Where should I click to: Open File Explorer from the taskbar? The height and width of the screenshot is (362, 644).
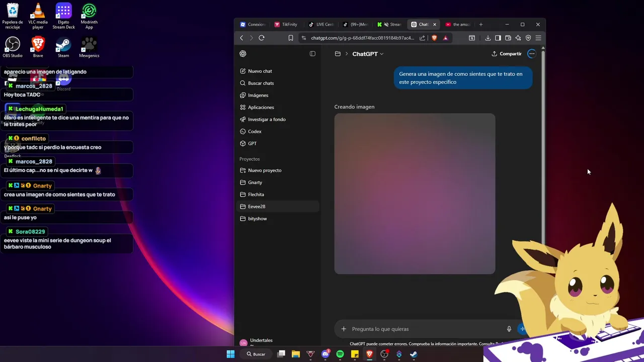coord(296,354)
